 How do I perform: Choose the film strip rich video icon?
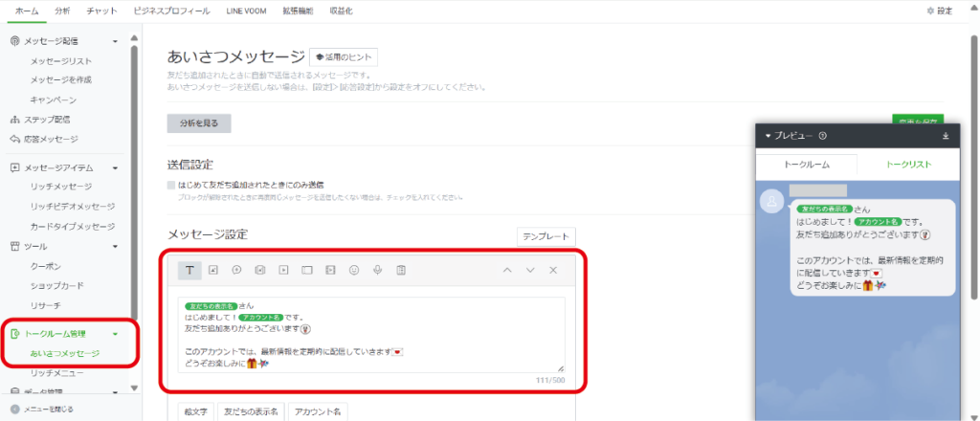click(x=330, y=270)
